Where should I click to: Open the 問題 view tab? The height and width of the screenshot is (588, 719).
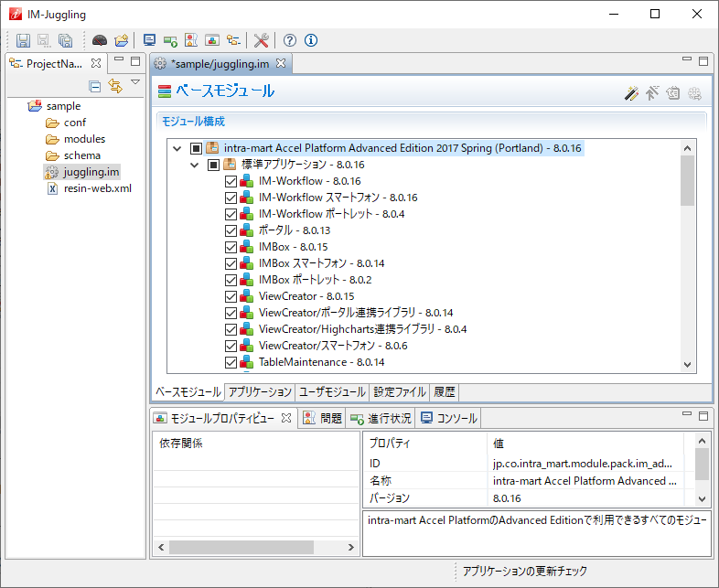click(323, 418)
